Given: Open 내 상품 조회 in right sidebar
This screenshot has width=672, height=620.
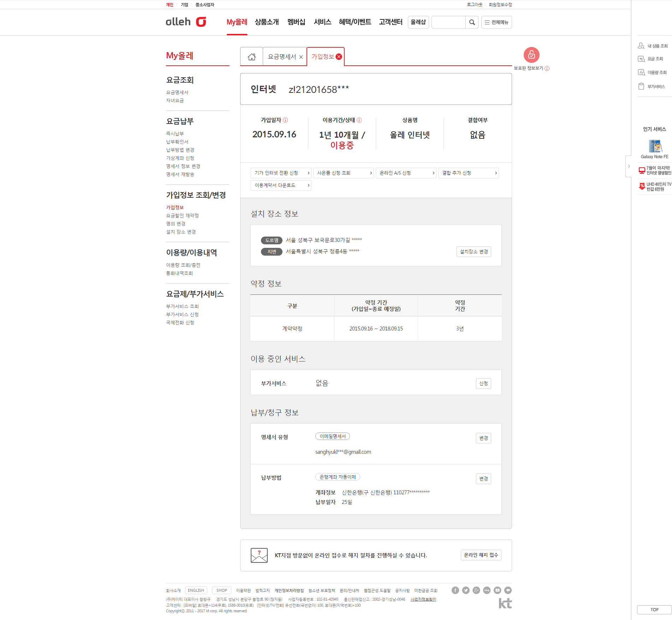Looking at the screenshot, I should coord(653,46).
